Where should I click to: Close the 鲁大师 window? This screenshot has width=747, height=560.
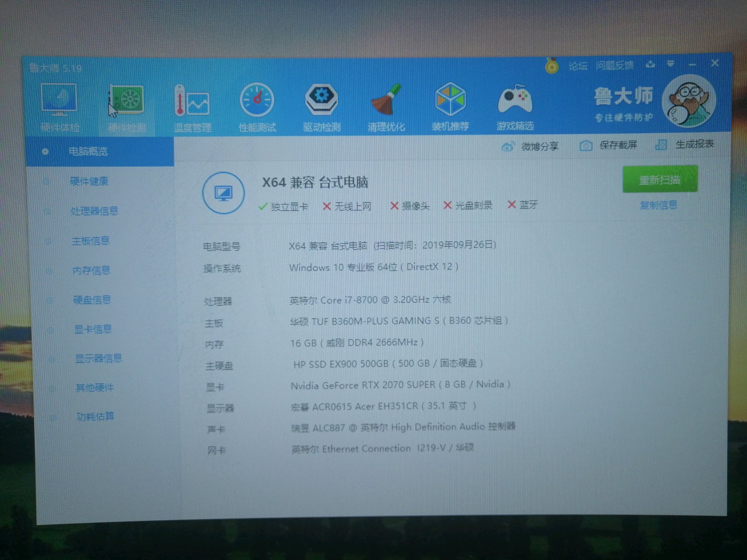(715, 63)
